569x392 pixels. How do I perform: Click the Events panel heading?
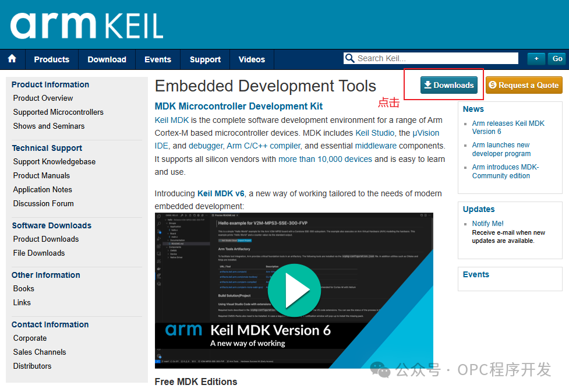click(476, 275)
